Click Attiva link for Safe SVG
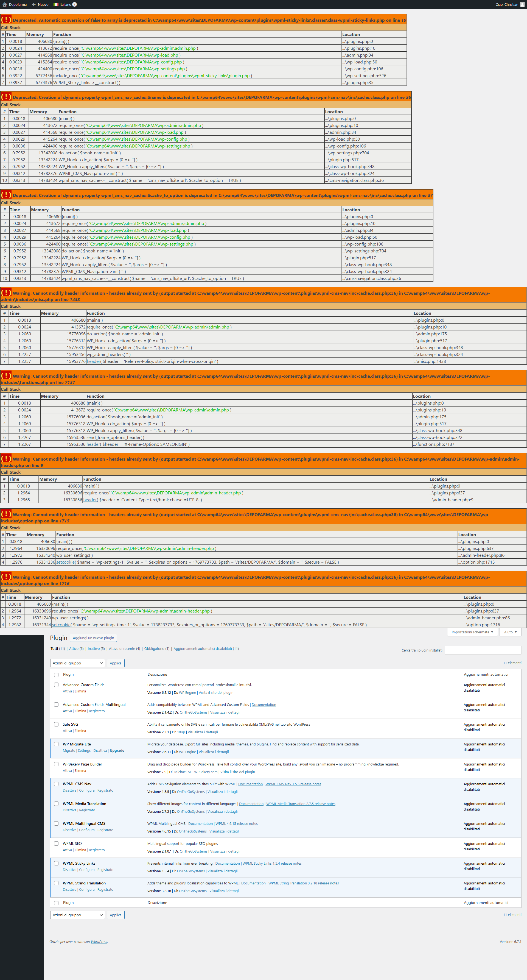Image resolution: width=527 pixels, height=980 pixels. [x=67, y=731]
